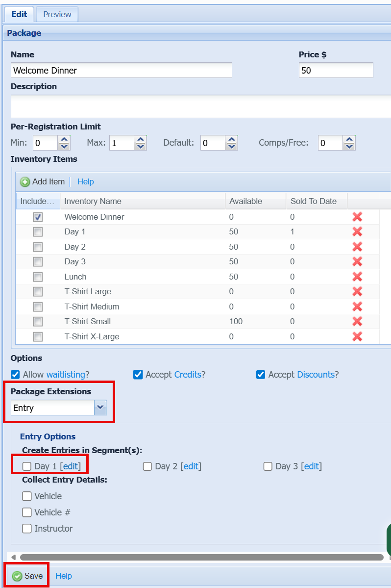Remove the T-Shirt Large item

point(357,291)
